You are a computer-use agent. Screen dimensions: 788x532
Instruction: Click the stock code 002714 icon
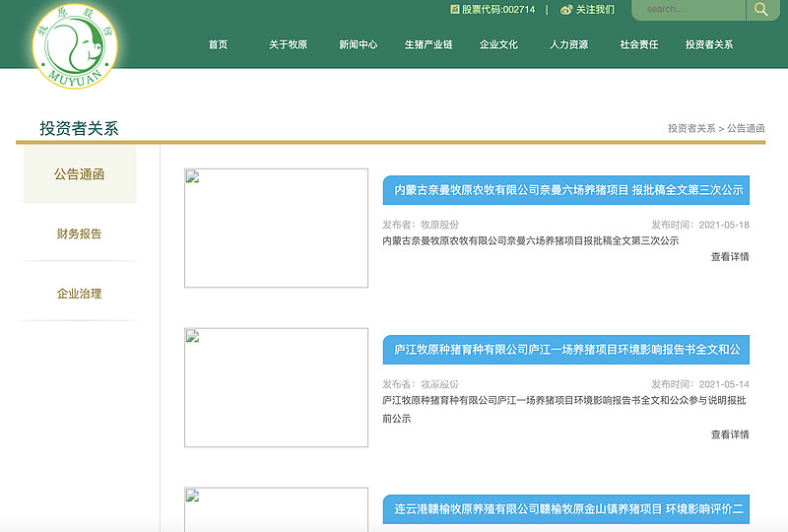pyautogui.click(x=455, y=10)
